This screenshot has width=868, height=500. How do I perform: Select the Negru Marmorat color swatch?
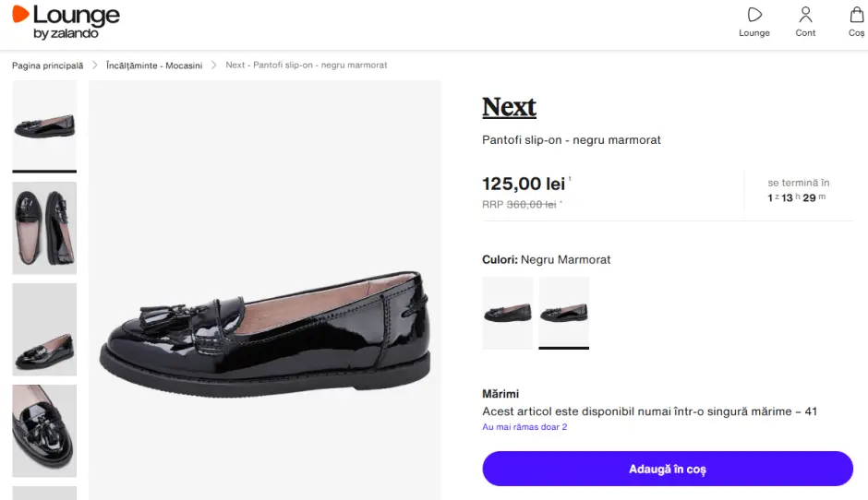pyautogui.click(x=564, y=313)
